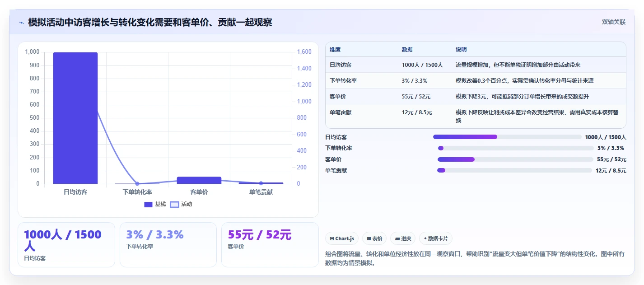Click the 日均访客 row label in table
Screen dimensions: 644x285
point(341,65)
